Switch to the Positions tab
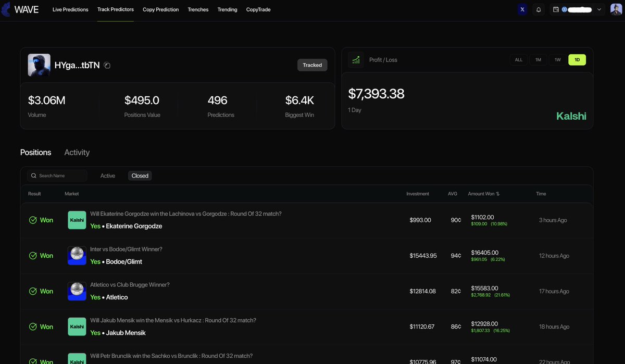Screen dimensions: 625x364 click(35, 152)
